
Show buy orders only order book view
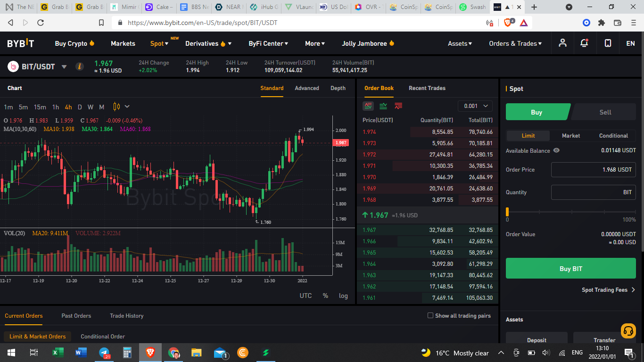383,106
